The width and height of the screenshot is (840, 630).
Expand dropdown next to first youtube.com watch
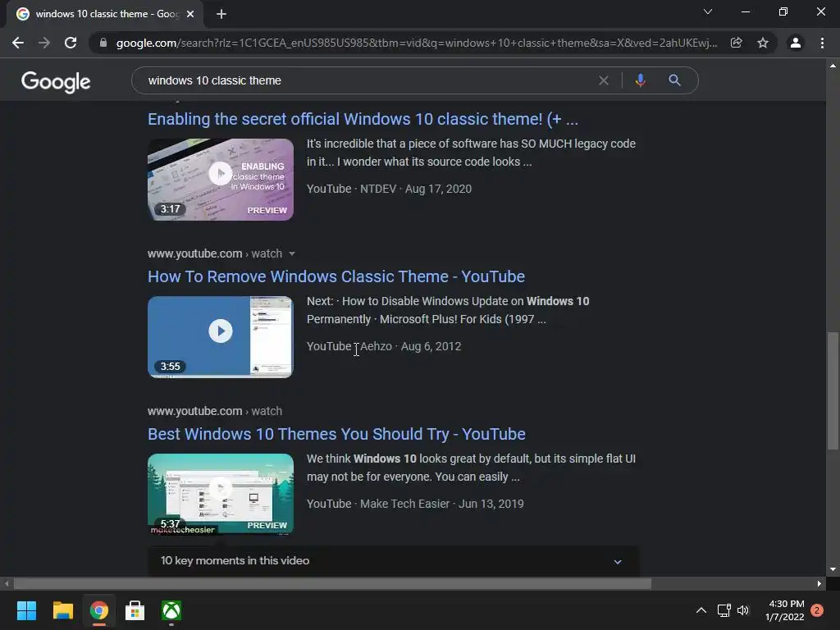point(292,253)
